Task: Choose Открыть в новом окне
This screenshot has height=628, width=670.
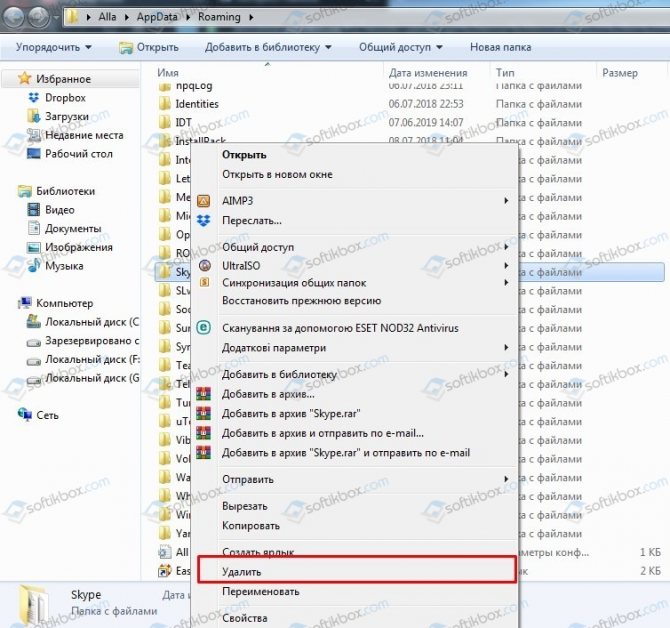Action: (x=277, y=174)
